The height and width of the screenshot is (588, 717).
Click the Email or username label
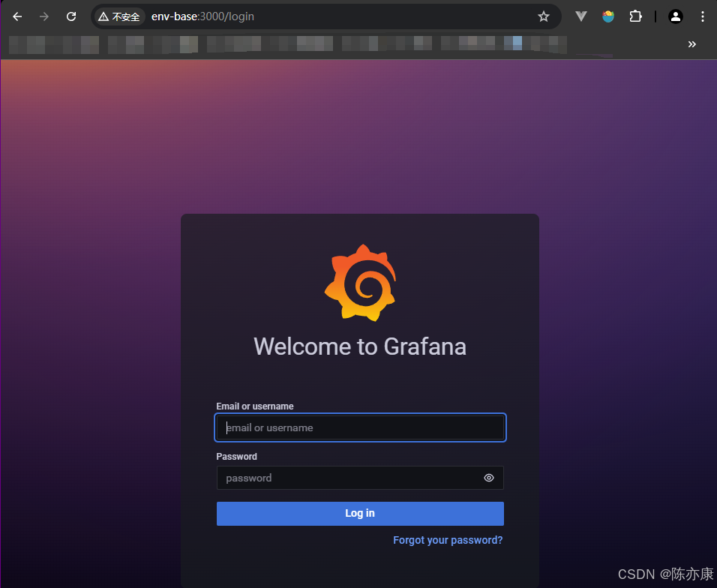tap(255, 406)
